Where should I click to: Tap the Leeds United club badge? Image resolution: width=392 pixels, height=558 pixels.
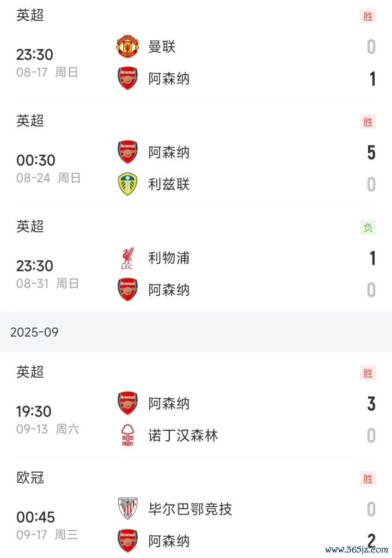tap(128, 184)
